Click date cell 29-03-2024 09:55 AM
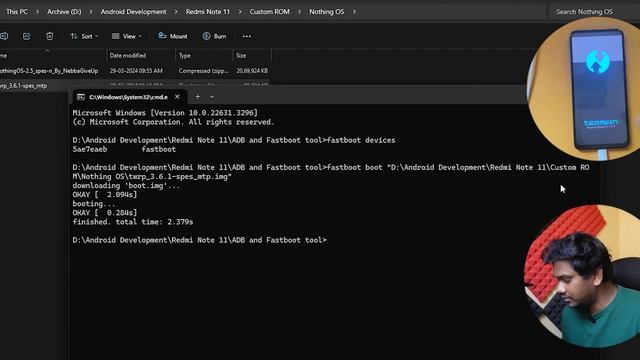This screenshot has width=640, height=360. pos(136,71)
